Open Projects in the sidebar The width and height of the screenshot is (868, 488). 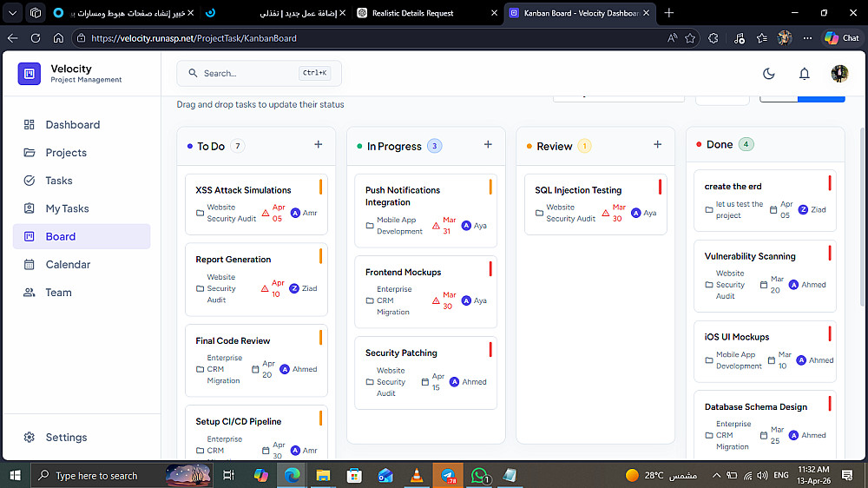tap(82, 152)
